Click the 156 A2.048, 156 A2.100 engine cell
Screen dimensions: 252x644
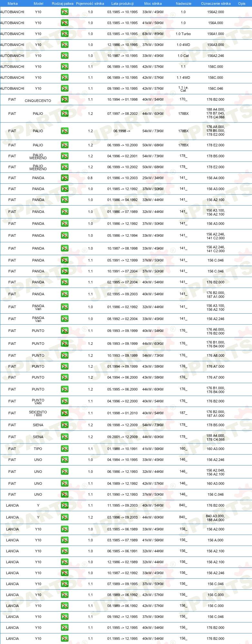pyautogui.click(x=216, y=472)
